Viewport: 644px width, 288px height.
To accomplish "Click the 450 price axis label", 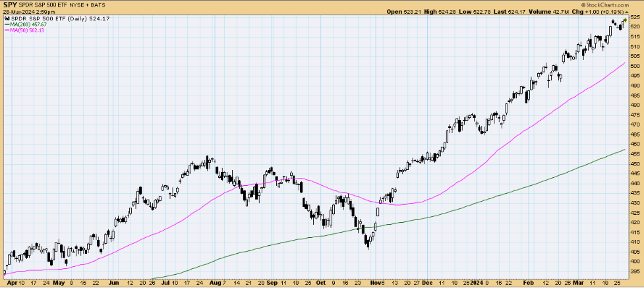I will pos(634,164).
